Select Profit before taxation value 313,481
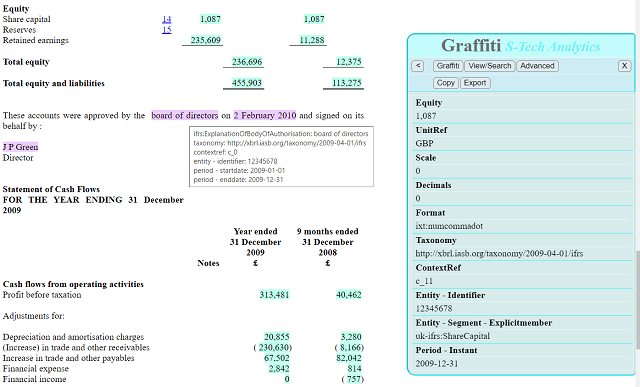Screen dimensions: 640x387 click(274, 295)
